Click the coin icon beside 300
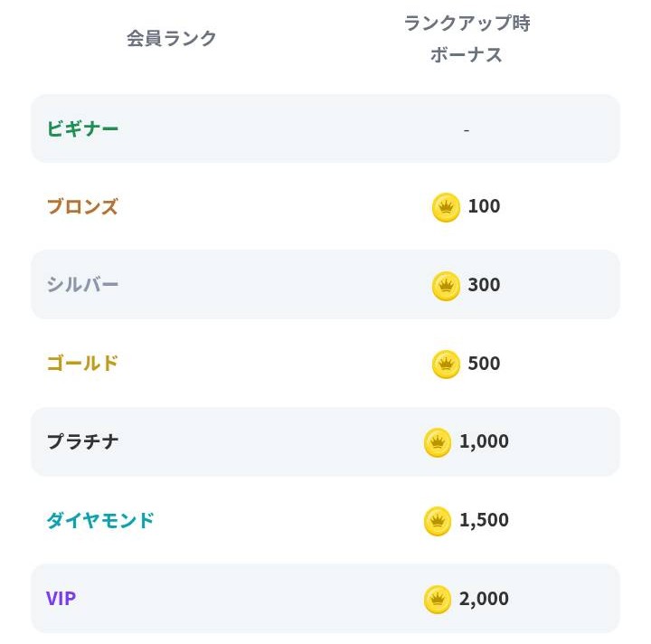This screenshot has height=644, width=651. [446, 286]
